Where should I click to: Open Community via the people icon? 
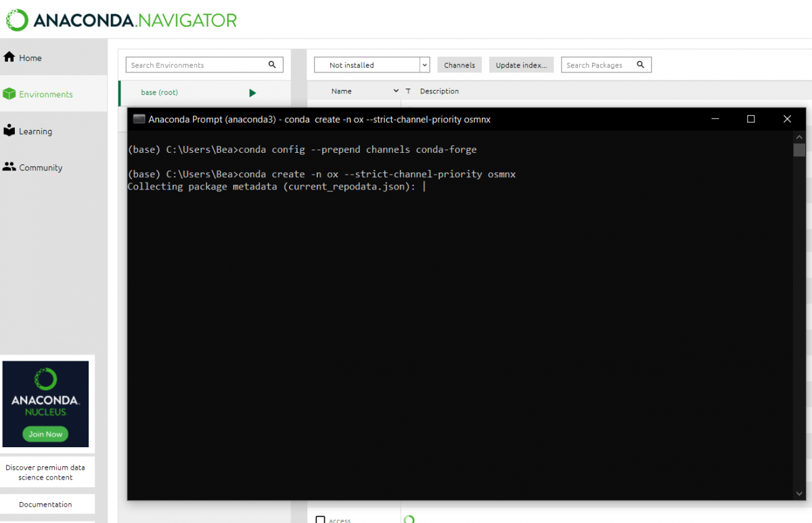(x=9, y=167)
